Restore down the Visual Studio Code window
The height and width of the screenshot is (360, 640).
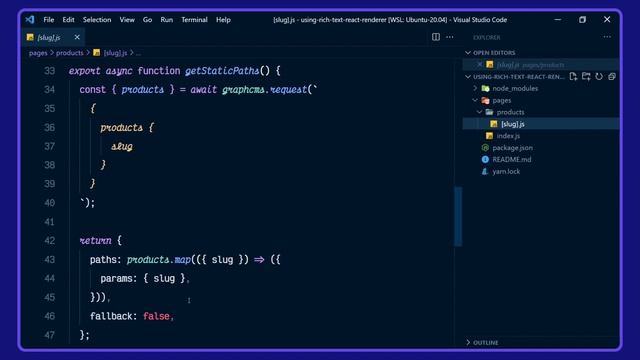[x=582, y=20]
